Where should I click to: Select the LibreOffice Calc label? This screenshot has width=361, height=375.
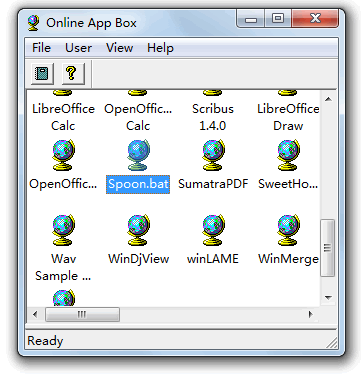[x=63, y=117]
